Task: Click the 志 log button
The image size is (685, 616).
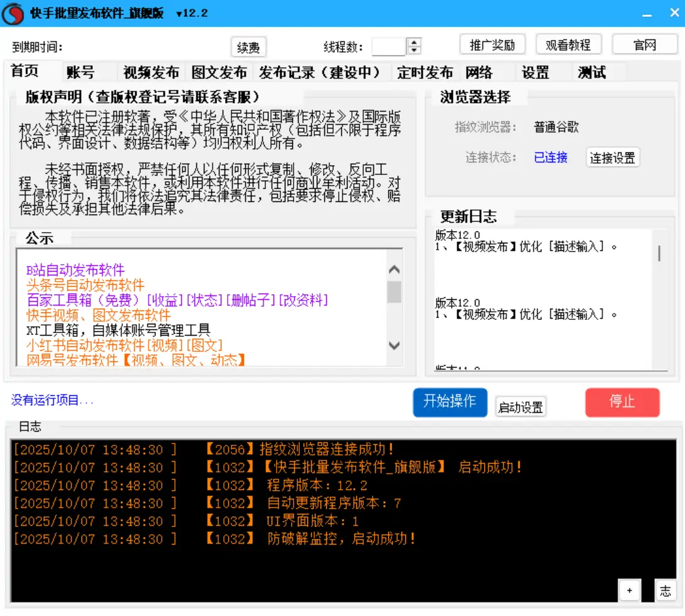Action: (666, 590)
